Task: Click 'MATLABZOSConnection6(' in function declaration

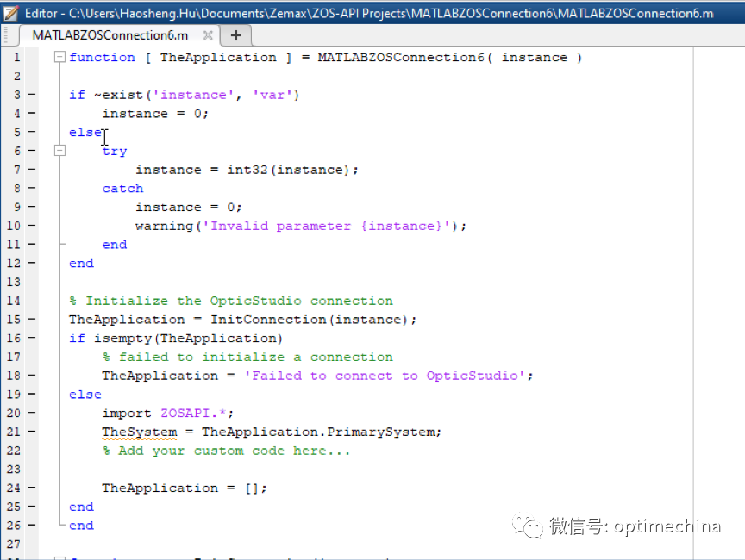Action: tap(404, 58)
